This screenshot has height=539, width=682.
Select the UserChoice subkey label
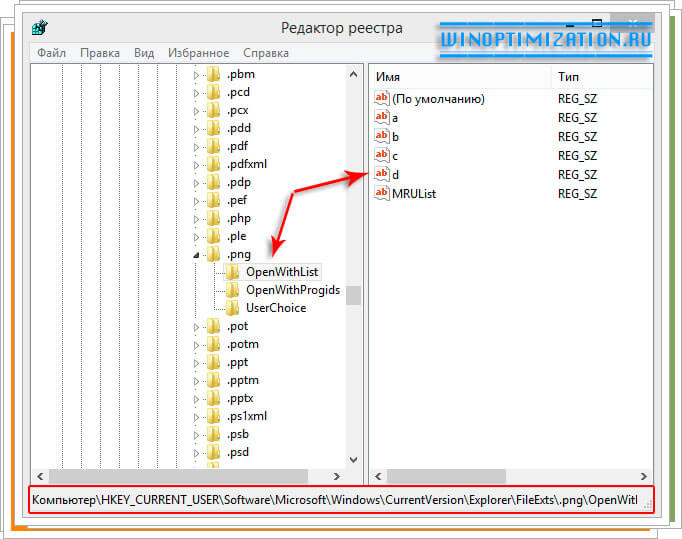[276, 308]
